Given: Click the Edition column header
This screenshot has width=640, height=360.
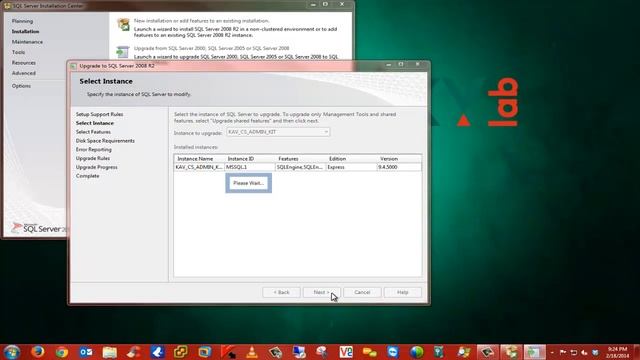Looking at the screenshot, I should click(351, 158).
